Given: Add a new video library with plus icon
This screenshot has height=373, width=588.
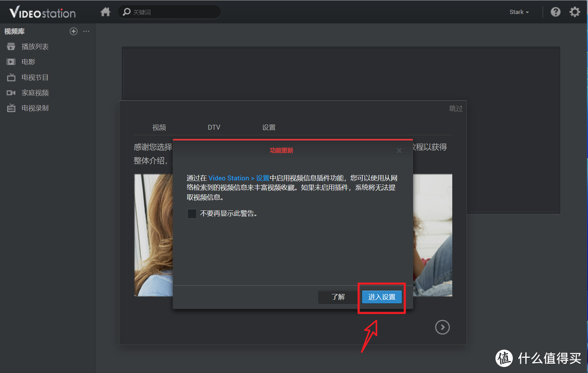Looking at the screenshot, I should pyautogui.click(x=73, y=32).
